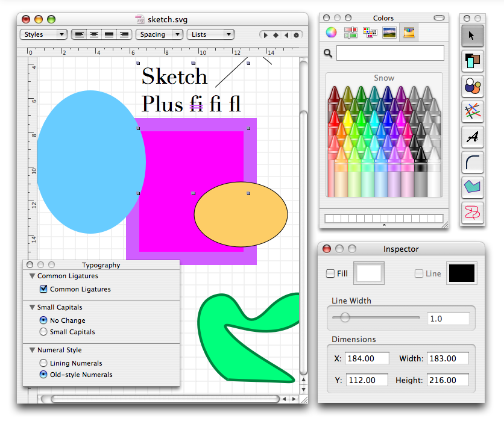Click the document horizontal scrollbar thumb
Image resolution: width=504 pixels, height=424 pixels.
pos(165,399)
